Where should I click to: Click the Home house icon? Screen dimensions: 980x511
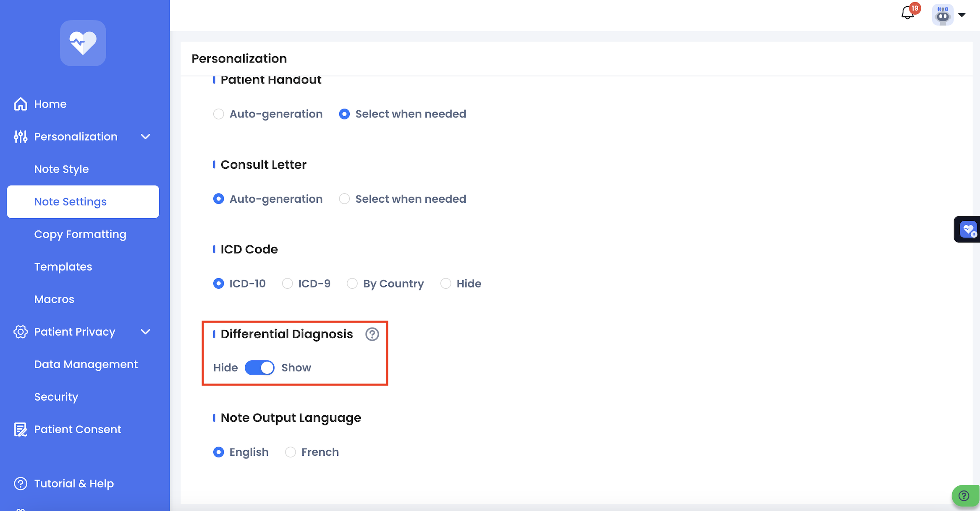click(20, 104)
